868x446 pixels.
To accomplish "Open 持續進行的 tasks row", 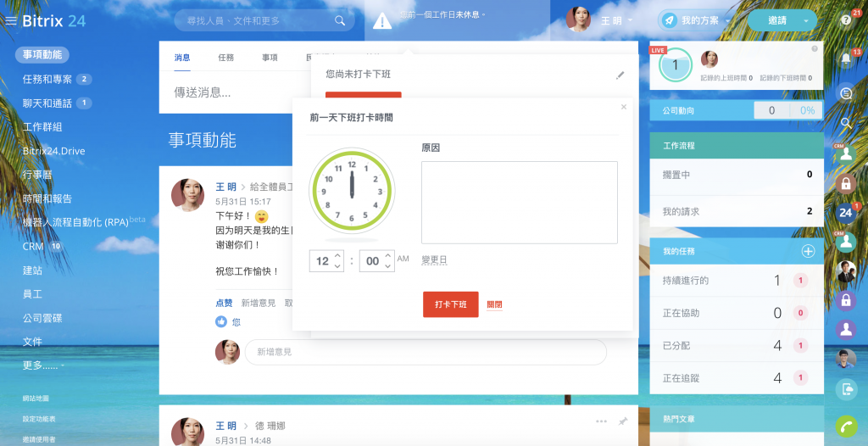I will click(737, 281).
